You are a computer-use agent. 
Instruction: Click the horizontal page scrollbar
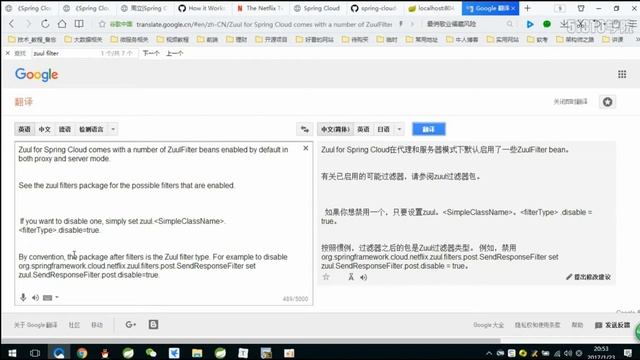(x=251, y=340)
